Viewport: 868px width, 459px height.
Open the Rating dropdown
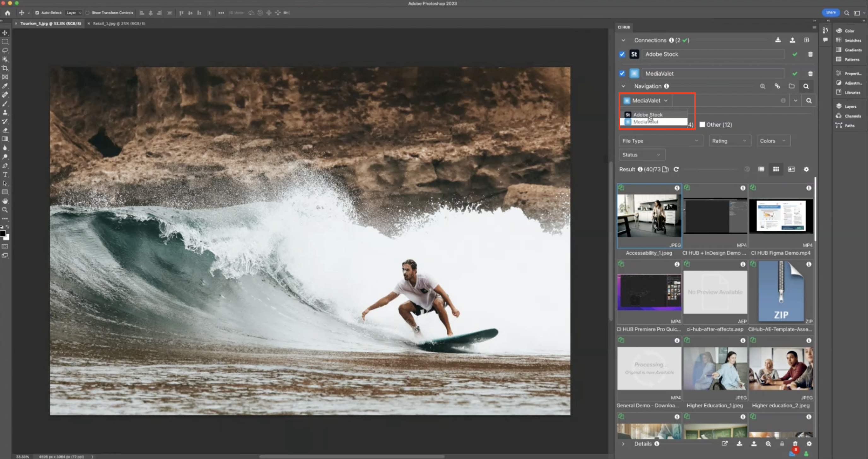(x=730, y=141)
